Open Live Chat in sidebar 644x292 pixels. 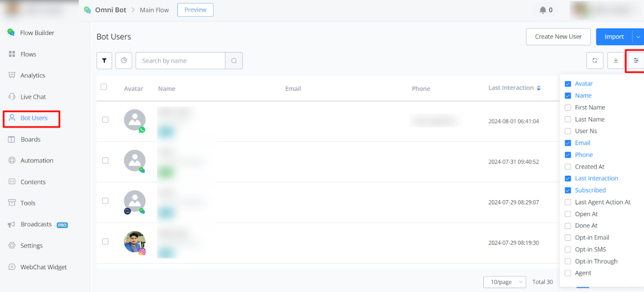point(33,97)
